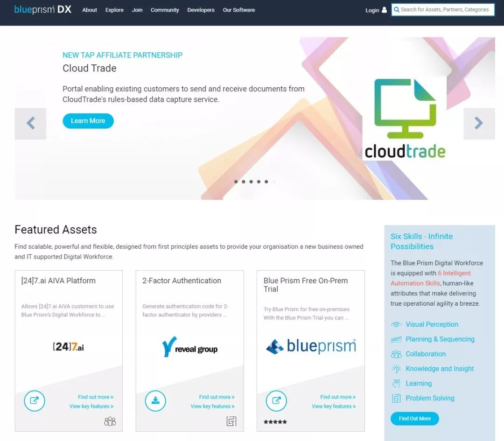
Task: Click collaboration skill icon on [24]7.ai card
Action: [110, 421]
